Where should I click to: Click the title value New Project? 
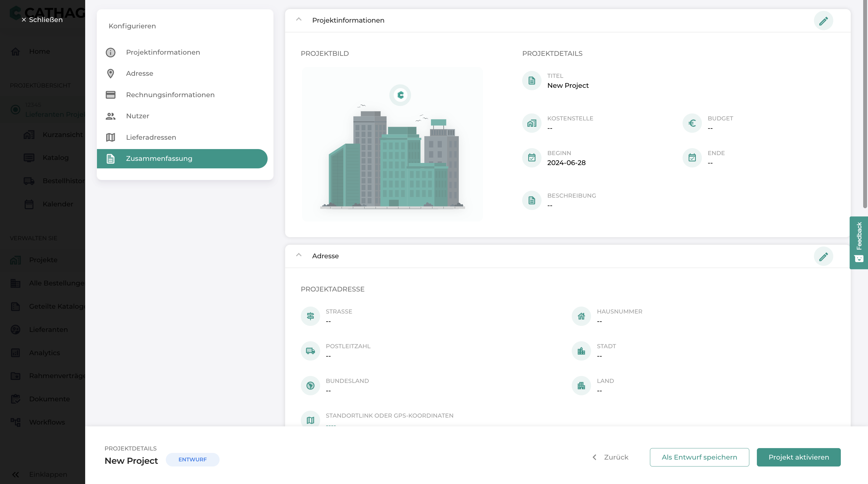(x=568, y=85)
